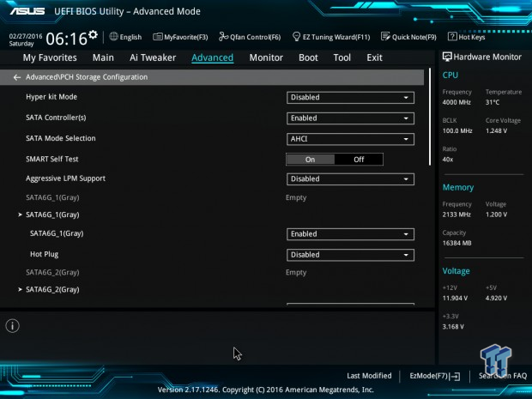Set SMART Self Test to Off
This screenshot has height=399, width=532.
[x=359, y=160]
